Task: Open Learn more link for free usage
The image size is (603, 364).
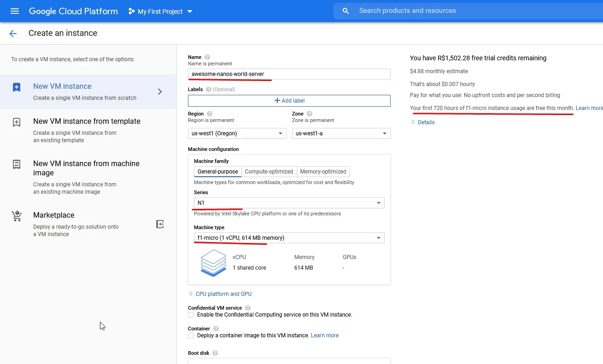Action: click(589, 108)
